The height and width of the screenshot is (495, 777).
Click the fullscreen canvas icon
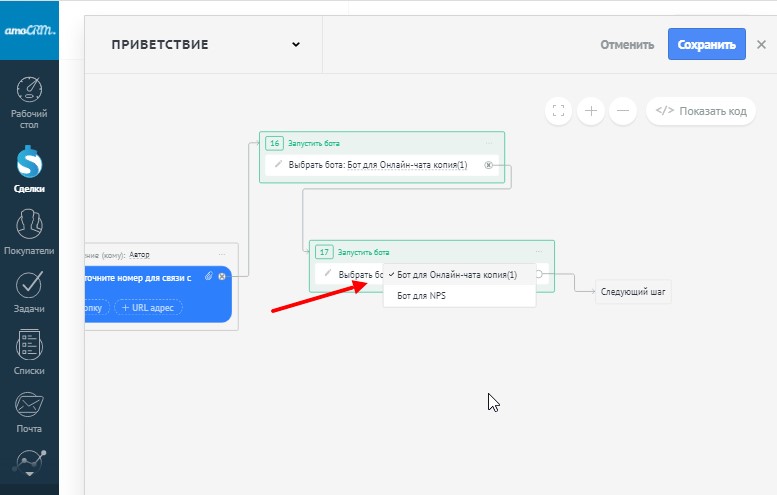[558, 111]
